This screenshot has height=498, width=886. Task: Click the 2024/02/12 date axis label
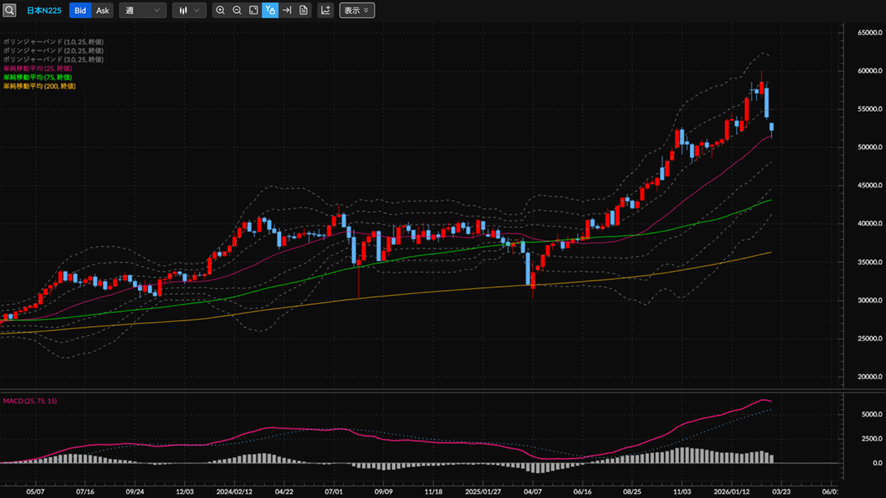click(x=234, y=491)
